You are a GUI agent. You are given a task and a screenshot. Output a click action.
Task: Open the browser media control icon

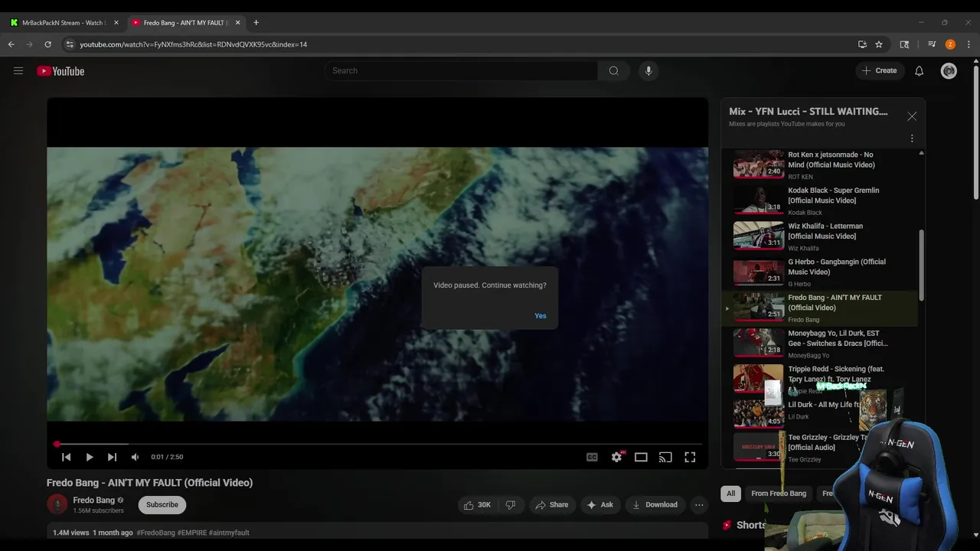pyautogui.click(x=932, y=44)
